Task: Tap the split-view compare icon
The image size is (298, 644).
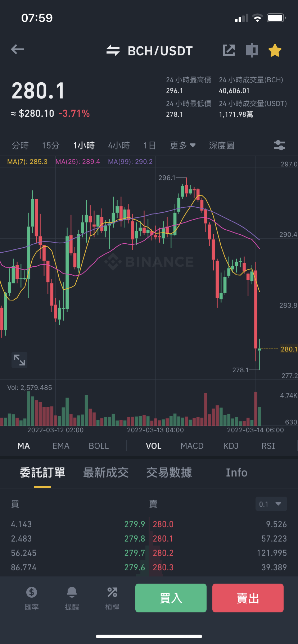Action: pos(252,50)
